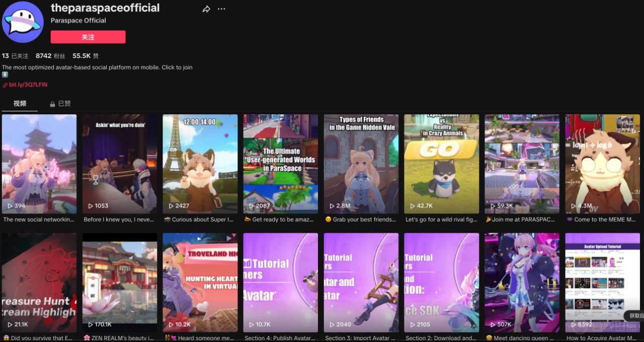This screenshot has width=644, height=342.
Task: Play the Ultimate User-generated Worlds video
Action: coord(280,164)
